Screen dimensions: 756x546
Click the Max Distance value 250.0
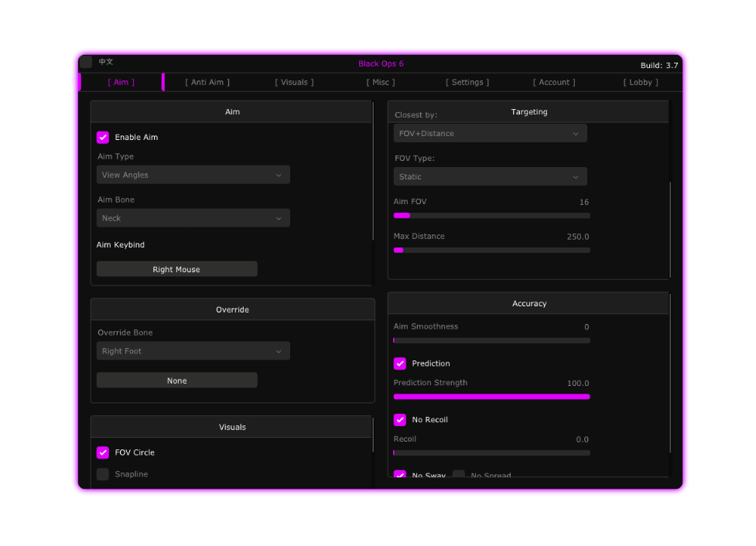pyautogui.click(x=577, y=237)
